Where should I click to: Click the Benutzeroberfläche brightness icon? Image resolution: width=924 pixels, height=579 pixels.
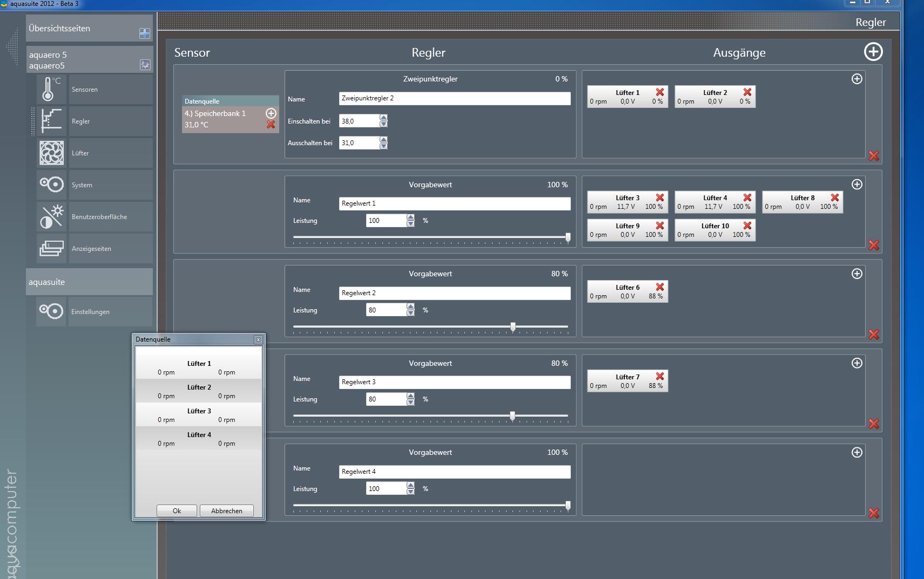pyautogui.click(x=51, y=216)
